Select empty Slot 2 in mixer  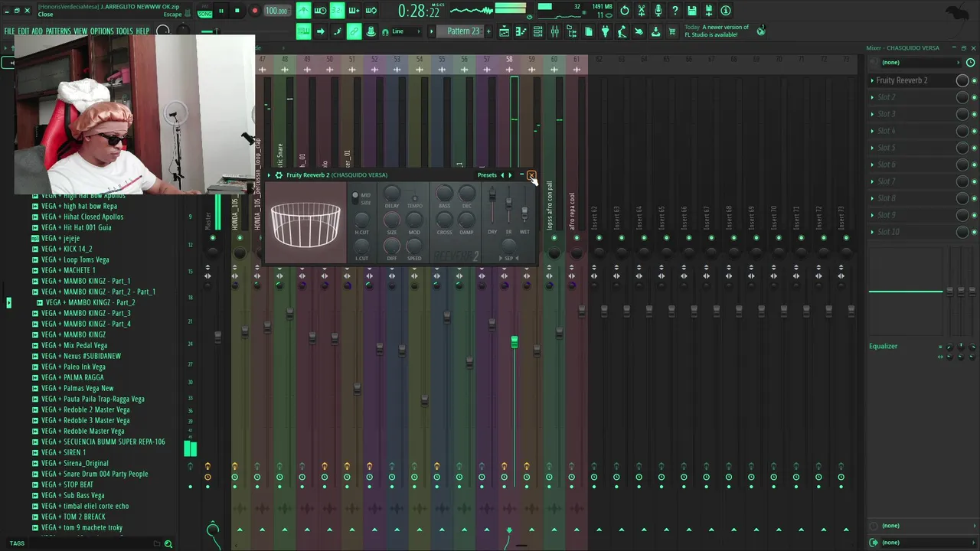pos(911,97)
